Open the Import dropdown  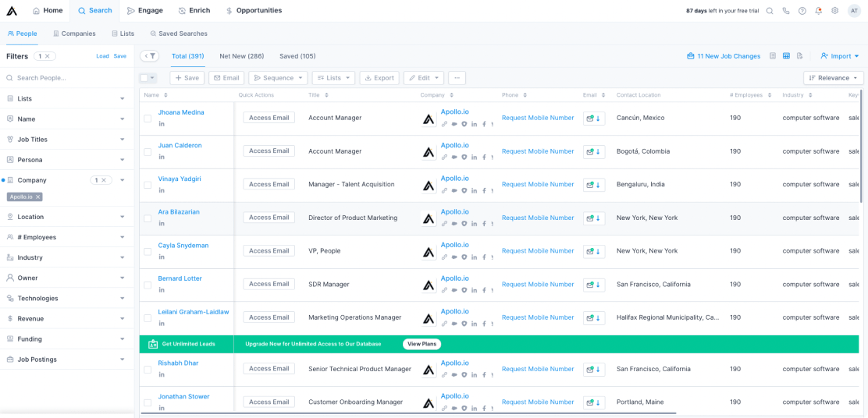click(x=840, y=56)
